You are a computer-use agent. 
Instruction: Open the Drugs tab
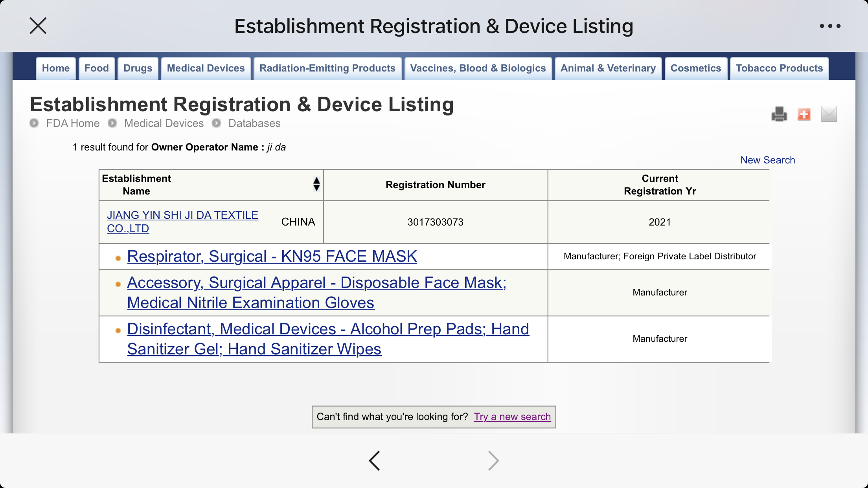(138, 68)
